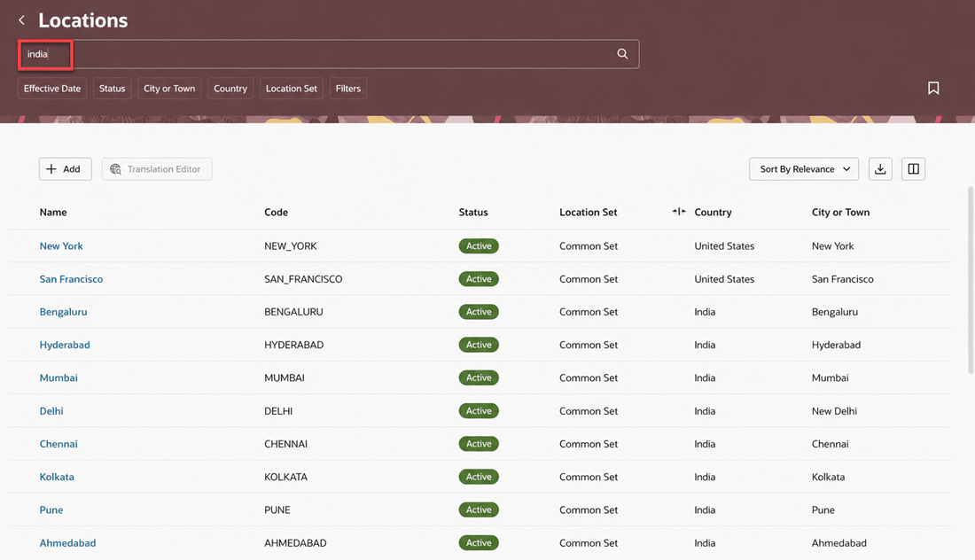Open the Mumbai location link
The image size is (975, 560).
tap(58, 377)
